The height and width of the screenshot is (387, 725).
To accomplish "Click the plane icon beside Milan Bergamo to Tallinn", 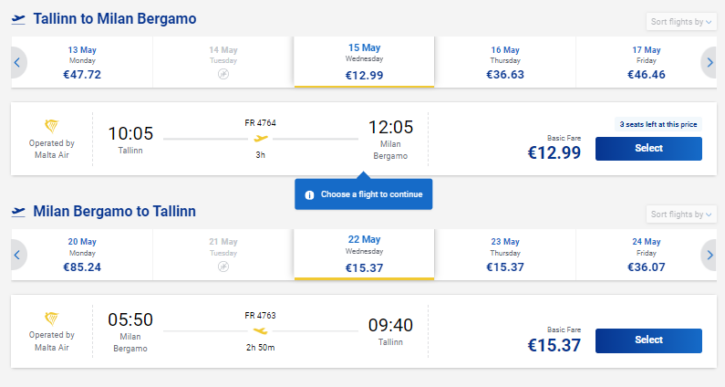I will 18,212.
